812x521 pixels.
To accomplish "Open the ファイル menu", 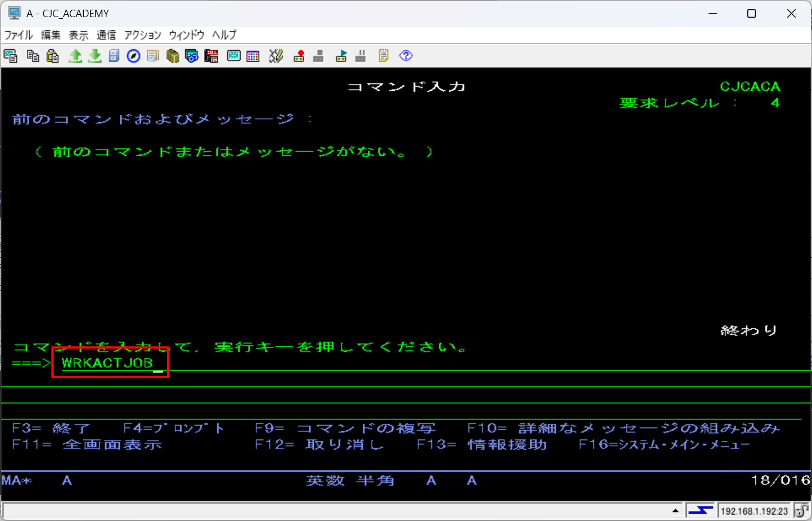I will 18,35.
